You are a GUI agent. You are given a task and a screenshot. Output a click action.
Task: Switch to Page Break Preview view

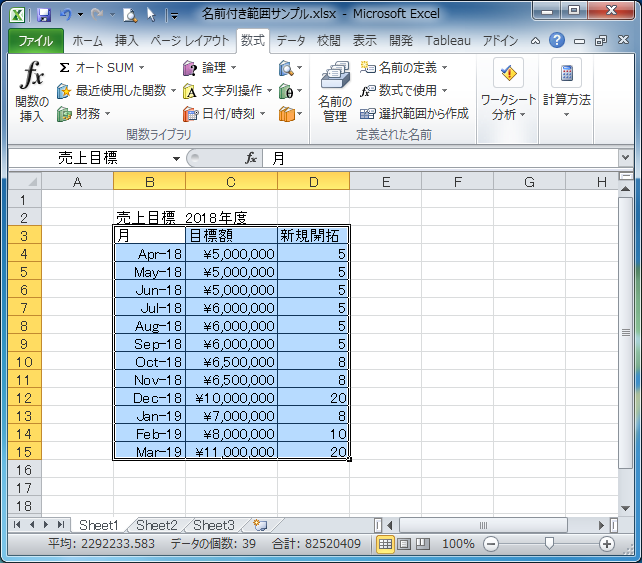[422, 544]
